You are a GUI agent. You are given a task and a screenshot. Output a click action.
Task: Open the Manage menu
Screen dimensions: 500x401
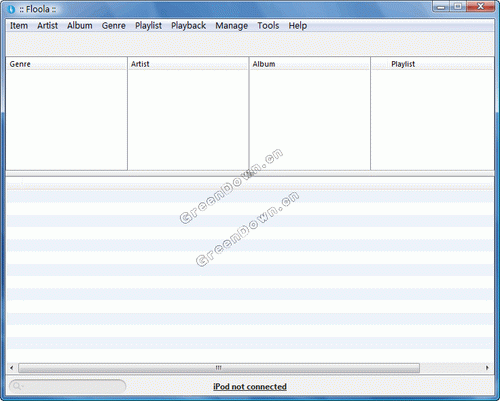(x=231, y=26)
